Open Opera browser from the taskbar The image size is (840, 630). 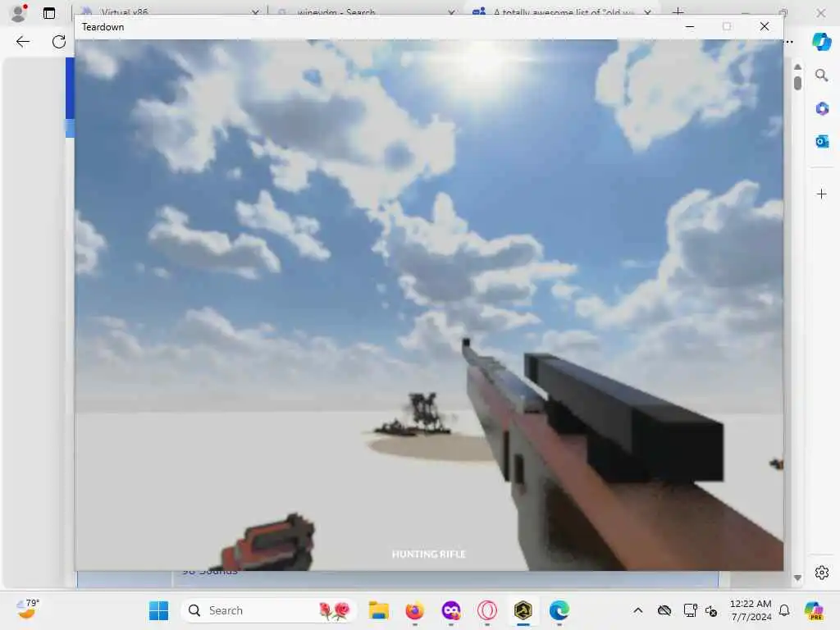coord(487,610)
